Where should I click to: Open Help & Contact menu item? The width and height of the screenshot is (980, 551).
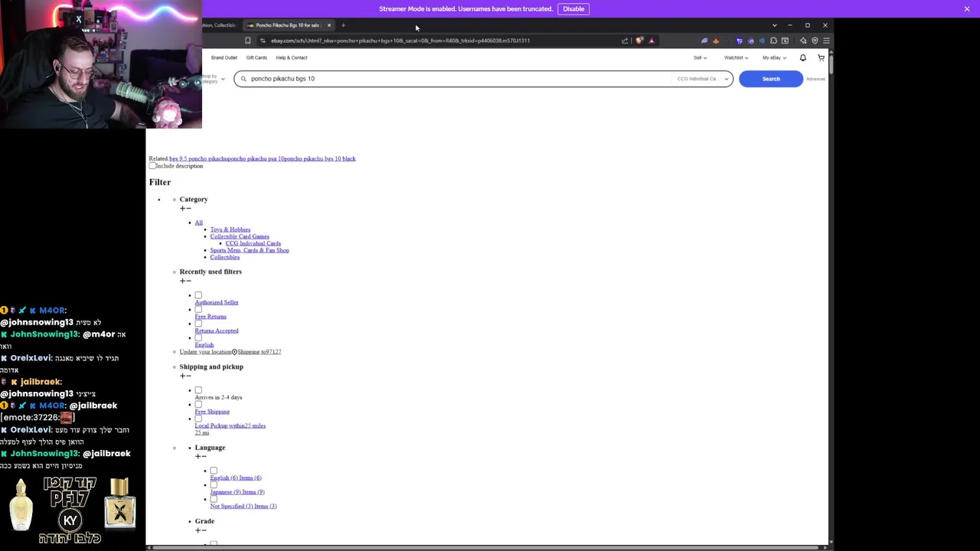tap(292, 57)
